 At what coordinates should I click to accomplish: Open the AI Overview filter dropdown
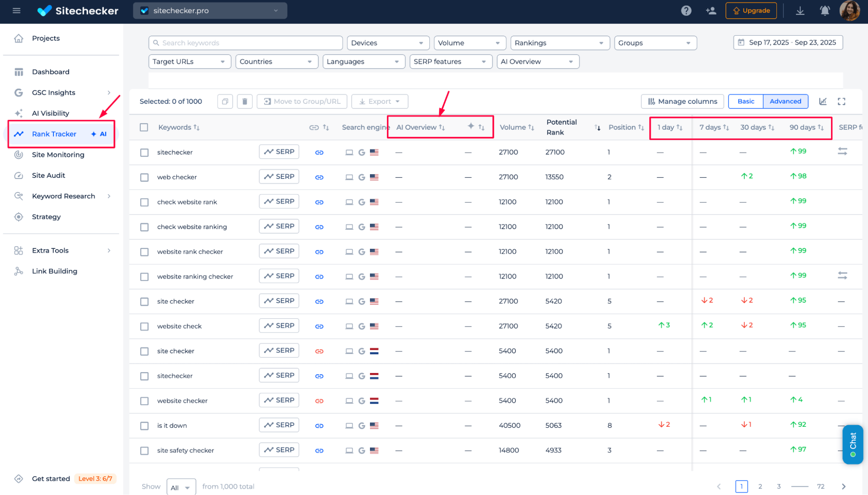[538, 62]
